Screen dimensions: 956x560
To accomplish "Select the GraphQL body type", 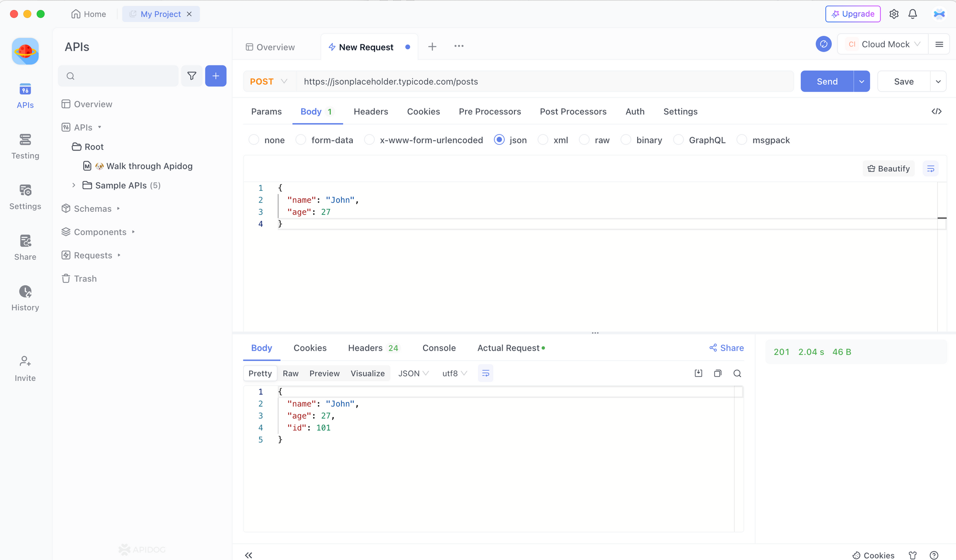I will (x=699, y=140).
